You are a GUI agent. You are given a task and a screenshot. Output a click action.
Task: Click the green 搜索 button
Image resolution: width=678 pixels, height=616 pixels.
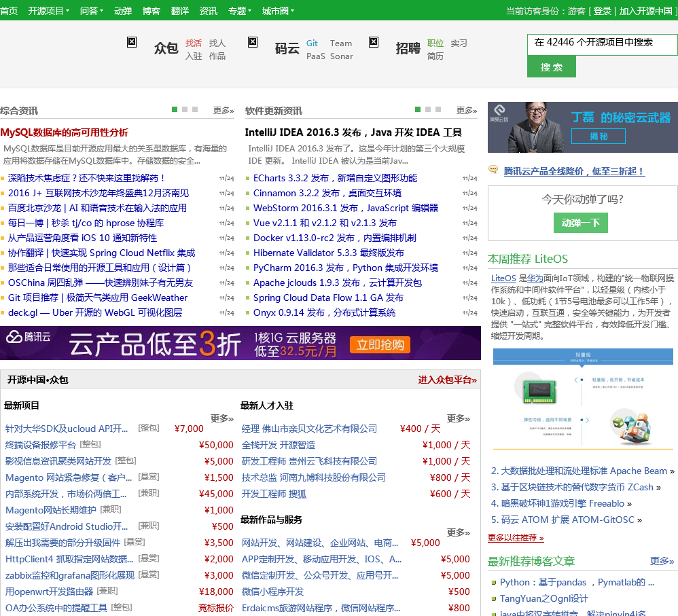pos(552,67)
